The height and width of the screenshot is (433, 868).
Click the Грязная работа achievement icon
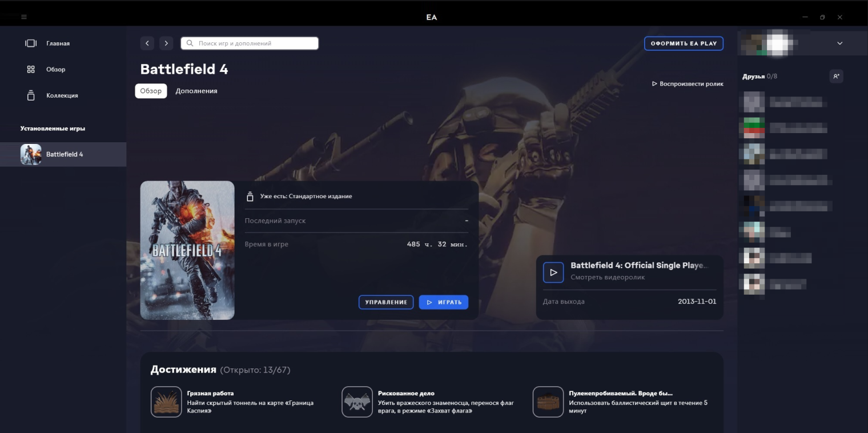click(166, 402)
